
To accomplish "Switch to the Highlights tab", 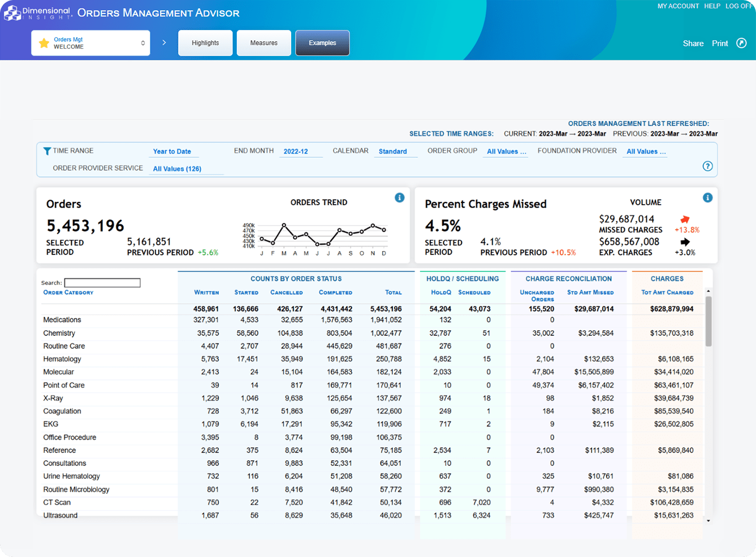I will [205, 43].
